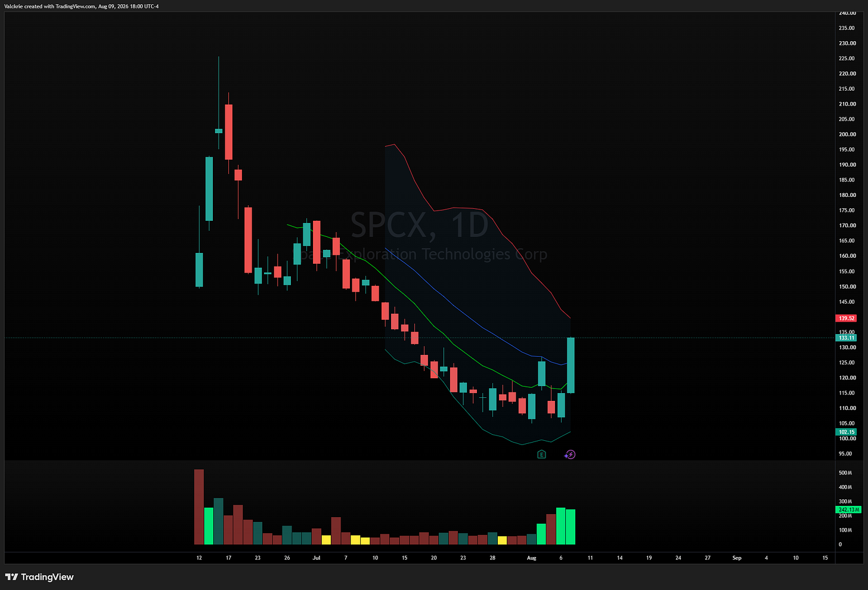Click the 125.00 level on the price axis

(847, 363)
